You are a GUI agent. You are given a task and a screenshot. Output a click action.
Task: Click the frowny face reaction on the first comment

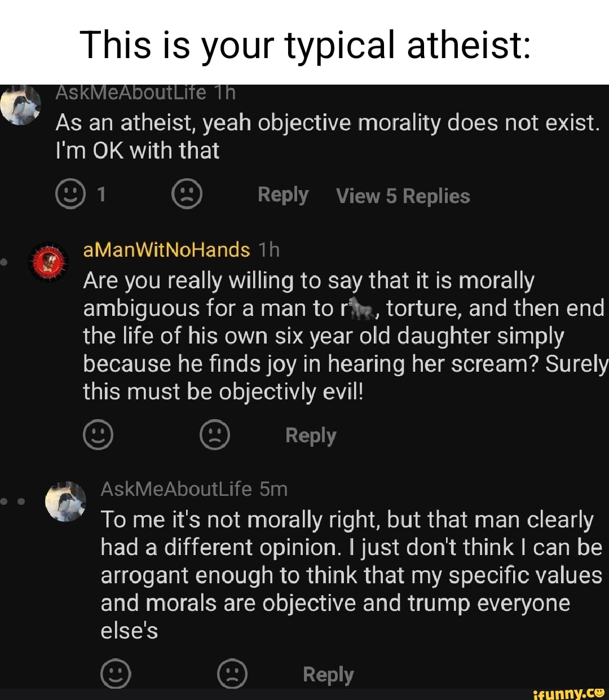coord(187,194)
